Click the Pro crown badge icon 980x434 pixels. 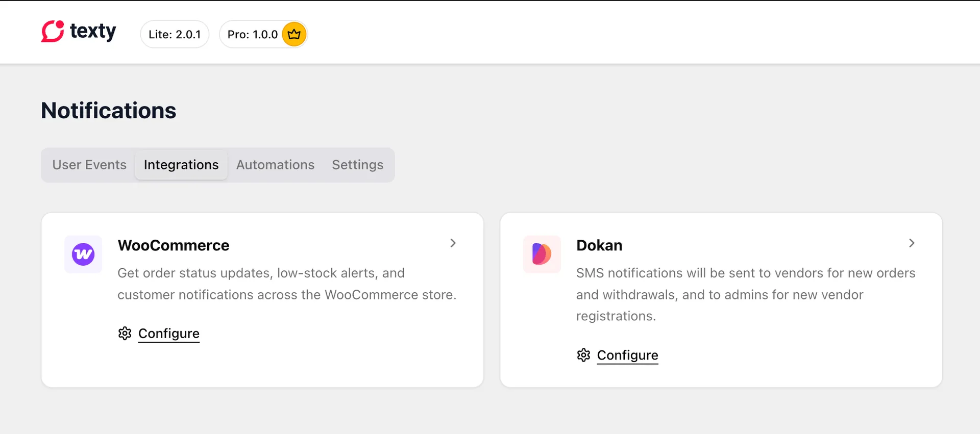294,34
